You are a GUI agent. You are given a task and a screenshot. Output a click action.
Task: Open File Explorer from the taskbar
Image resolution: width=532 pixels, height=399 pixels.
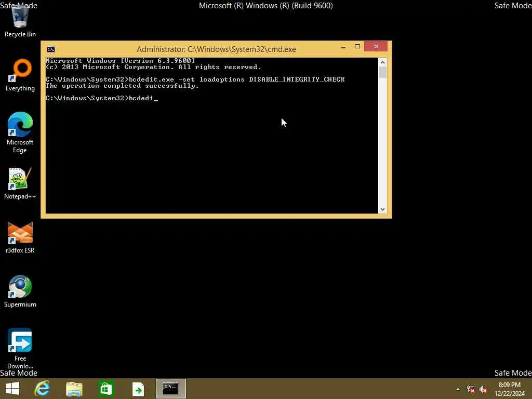click(x=74, y=389)
